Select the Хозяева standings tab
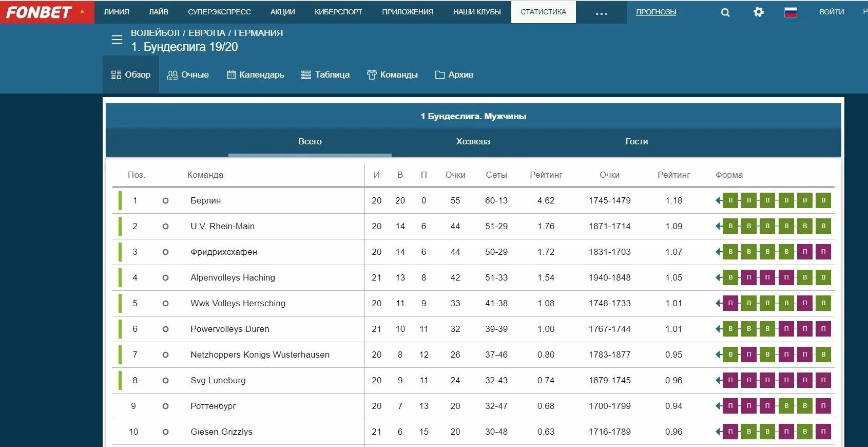 [x=473, y=142]
